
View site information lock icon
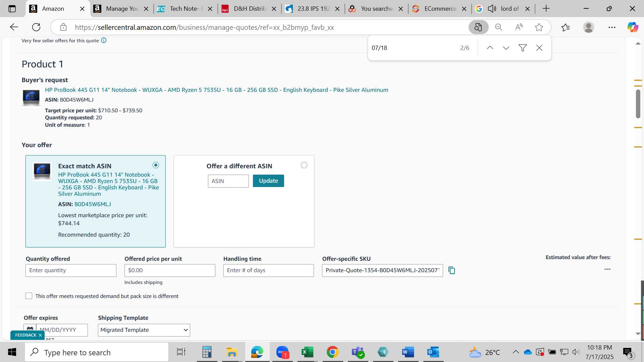63,27
